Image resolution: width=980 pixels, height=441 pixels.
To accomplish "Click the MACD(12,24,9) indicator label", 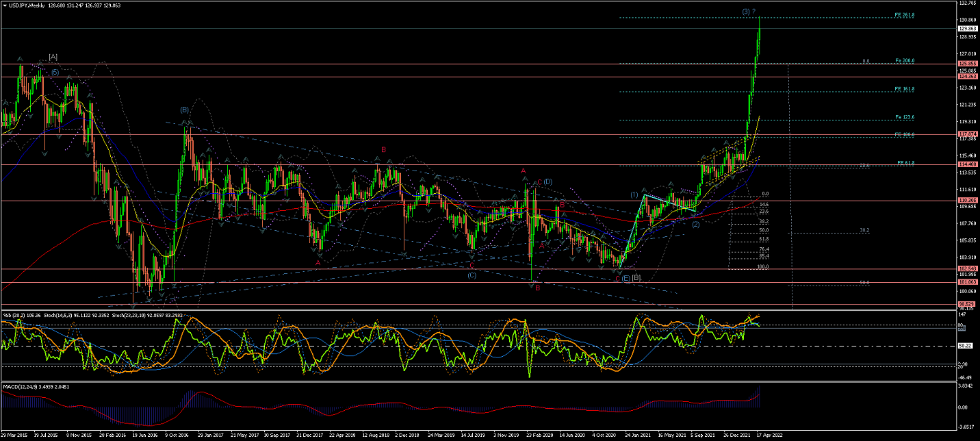I will click(x=19, y=386).
